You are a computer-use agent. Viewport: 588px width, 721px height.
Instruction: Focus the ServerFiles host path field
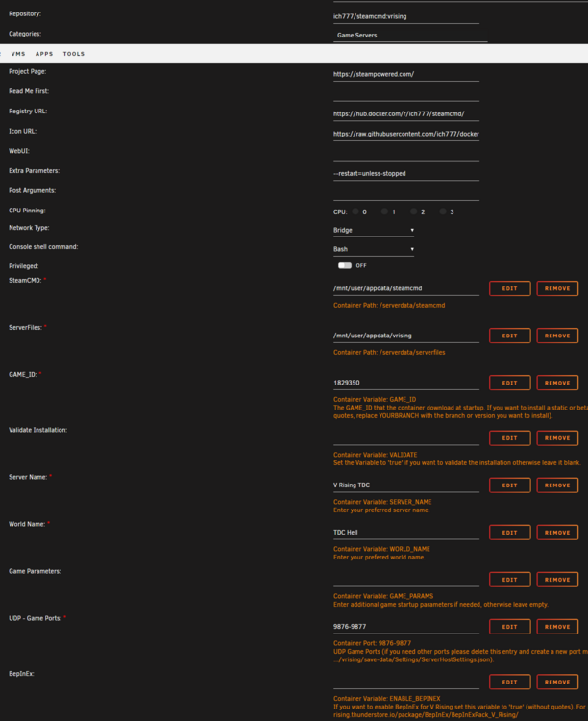point(406,336)
